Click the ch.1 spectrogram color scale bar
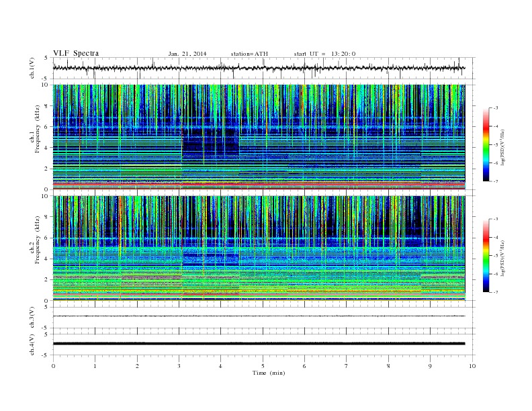 [x=486, y=145]
